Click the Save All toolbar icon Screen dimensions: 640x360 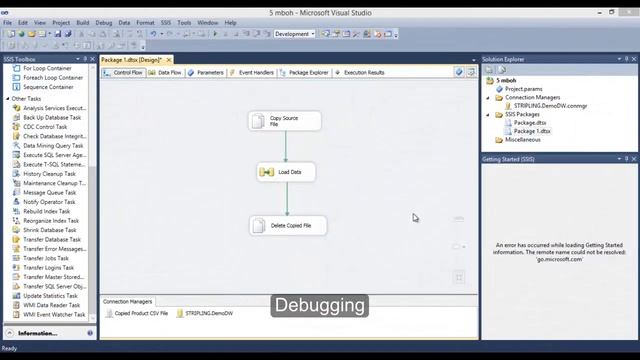coord(68,34)
